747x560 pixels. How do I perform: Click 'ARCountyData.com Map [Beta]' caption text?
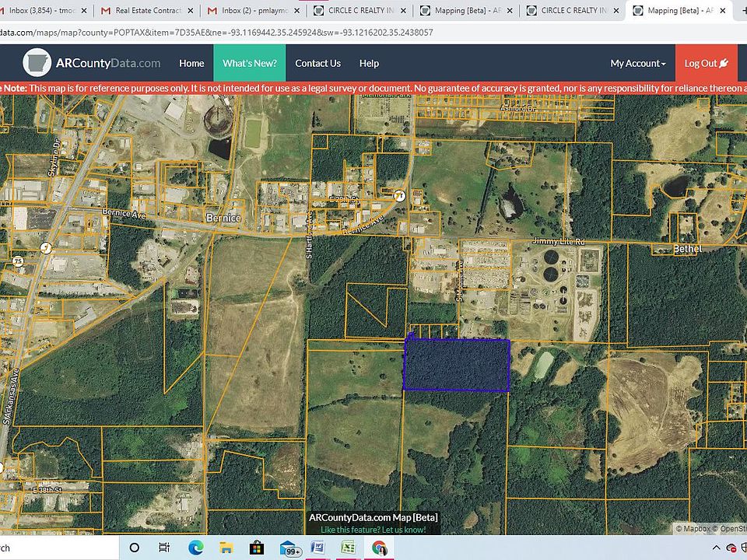(373, 518)
